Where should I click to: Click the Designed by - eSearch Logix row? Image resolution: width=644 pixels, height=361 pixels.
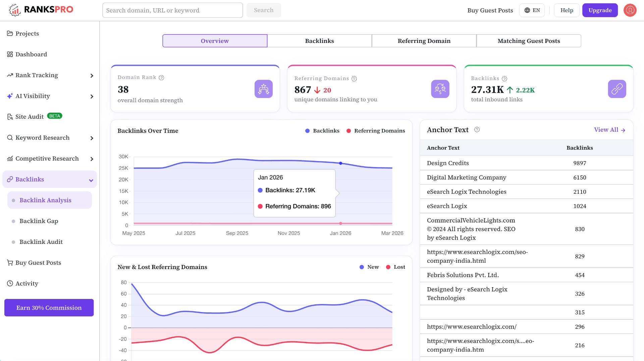pyautogui.click(x=526, y=294)
